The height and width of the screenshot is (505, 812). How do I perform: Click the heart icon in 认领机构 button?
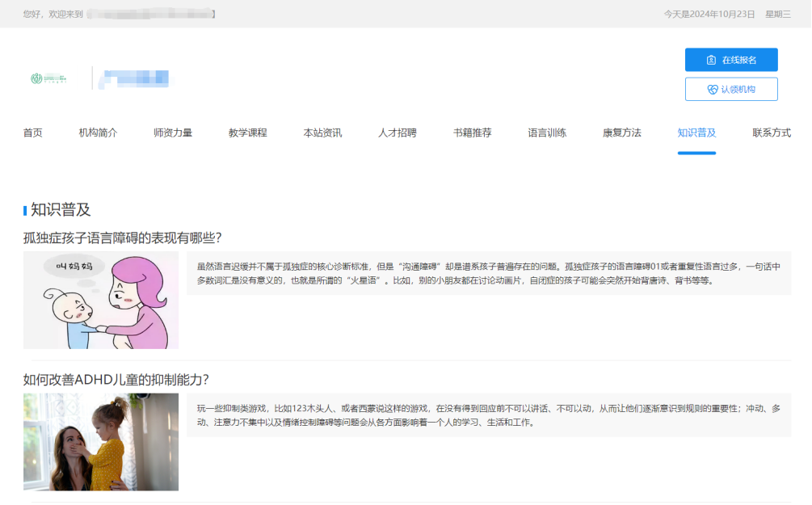tap(712, 90)
